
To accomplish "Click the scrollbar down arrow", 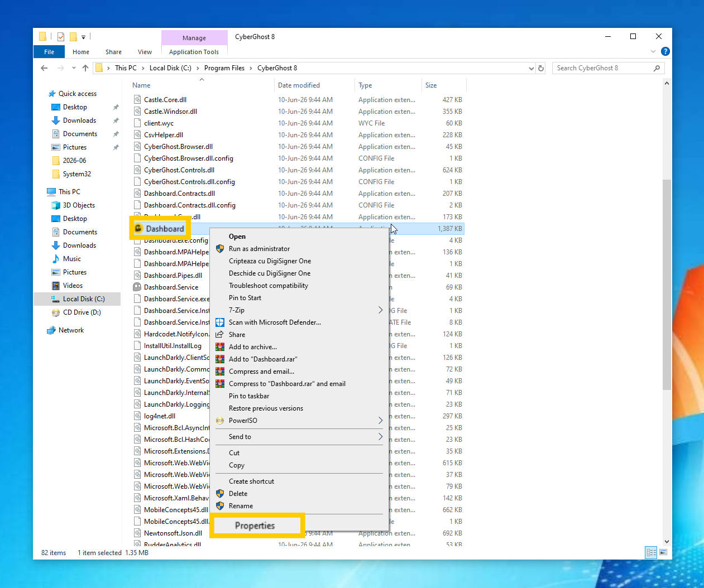I will point(667,541).
